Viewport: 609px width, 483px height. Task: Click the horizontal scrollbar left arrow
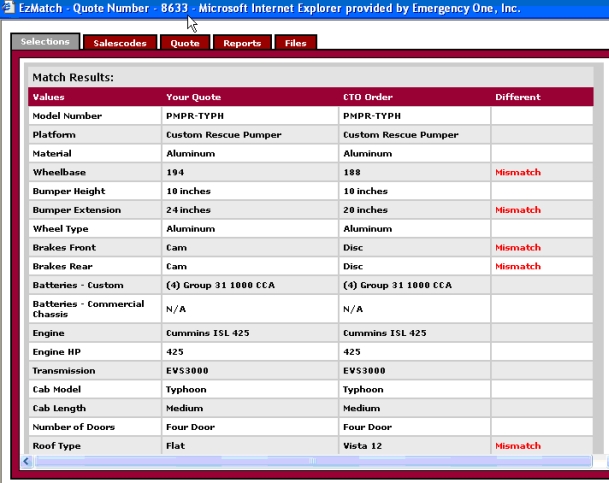(26, 461)
